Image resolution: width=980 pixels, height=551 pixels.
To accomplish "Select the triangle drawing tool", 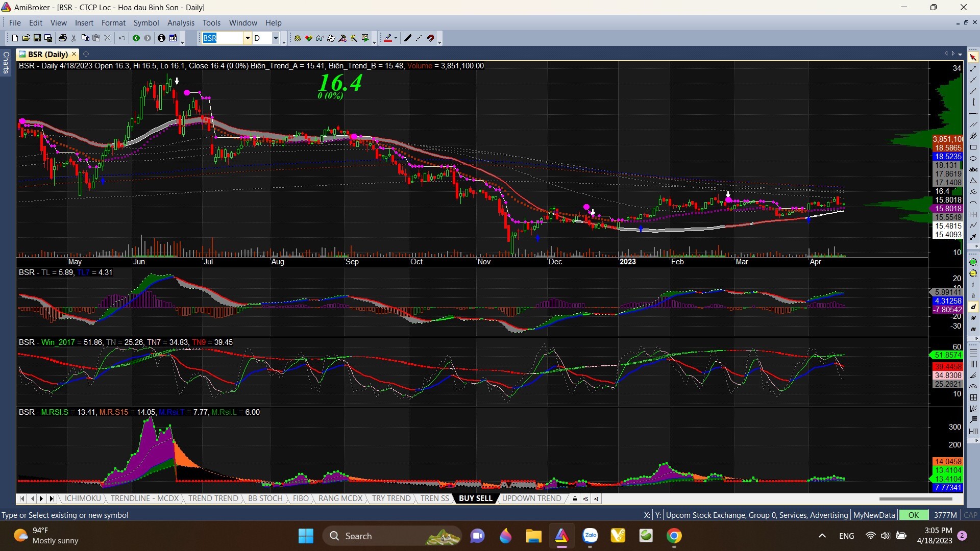I will [973, 181].
